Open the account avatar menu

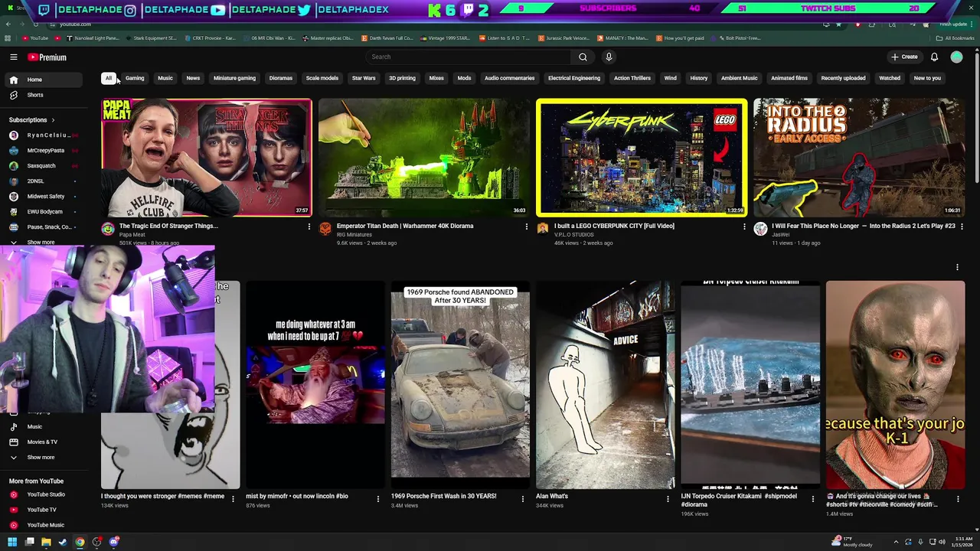point(956,57)
